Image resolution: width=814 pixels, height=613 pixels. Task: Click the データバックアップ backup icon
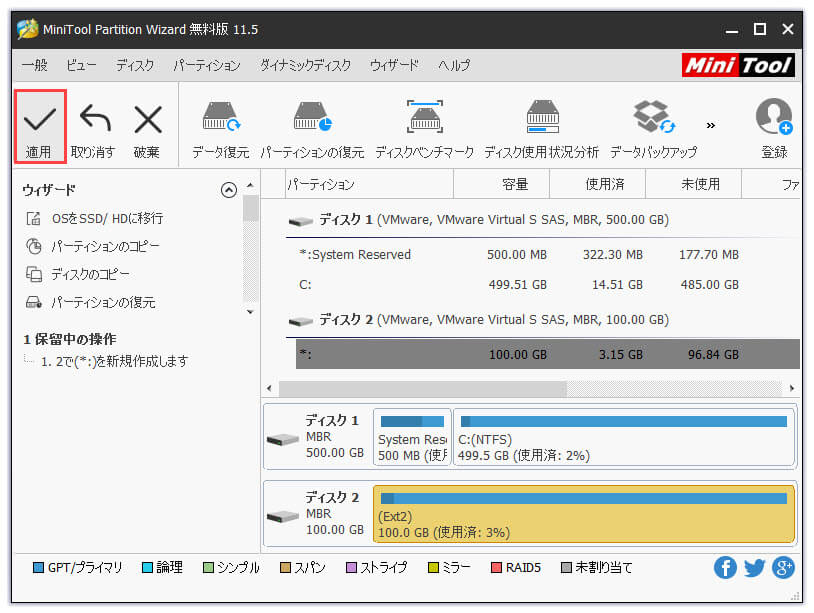tap(654, 120)
